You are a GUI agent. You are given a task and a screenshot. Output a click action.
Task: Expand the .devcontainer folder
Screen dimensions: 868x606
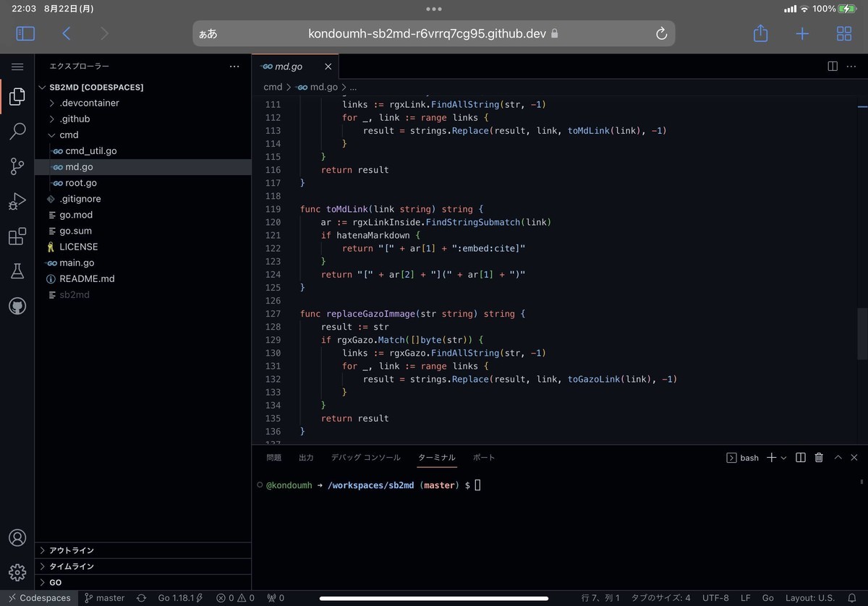[x=143, y=103]
